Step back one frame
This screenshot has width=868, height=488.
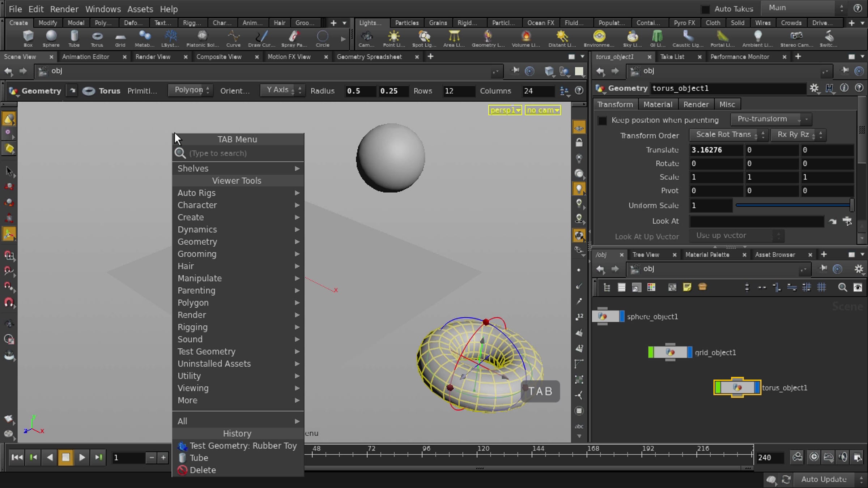coord(33,457)
